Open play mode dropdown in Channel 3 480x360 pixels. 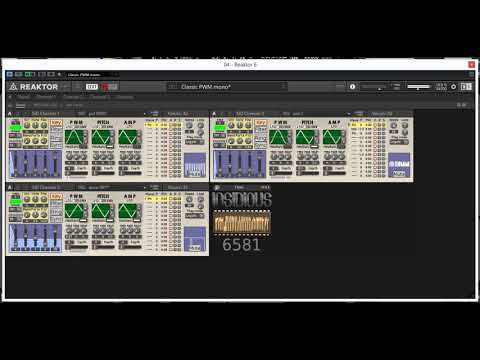(194, 216)
